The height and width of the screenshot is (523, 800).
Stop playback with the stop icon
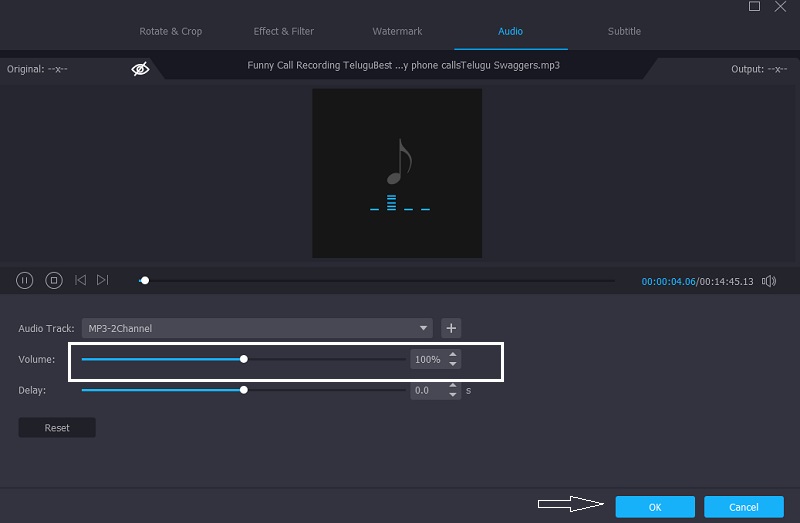pyautogui.click(x=54, y=280)
